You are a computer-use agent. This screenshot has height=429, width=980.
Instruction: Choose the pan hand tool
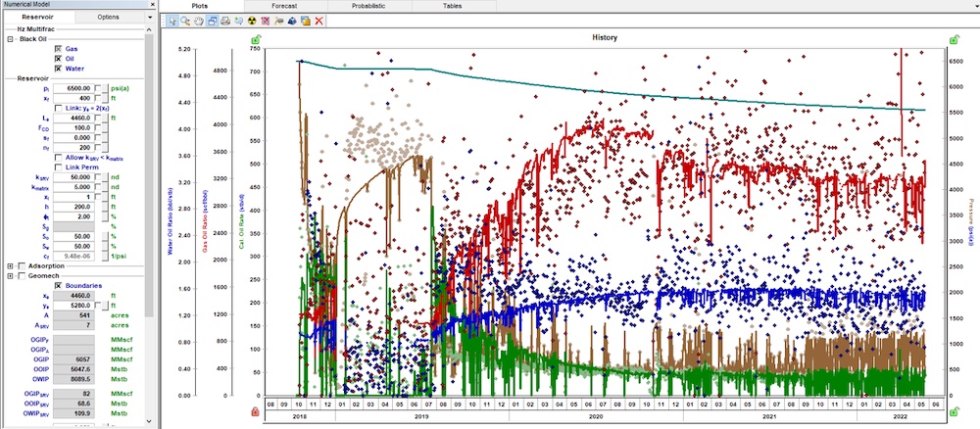199,20
